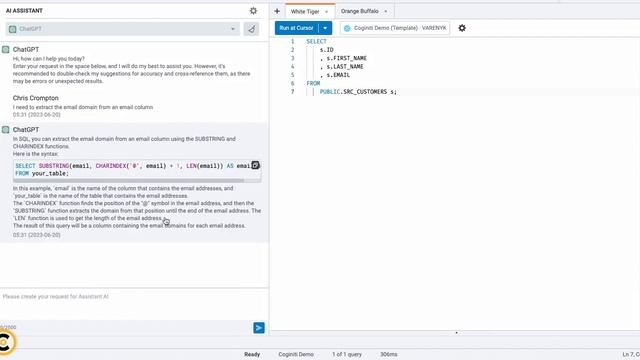The height and width of the screenshot is (360, 640).
Task: Click Run at Cursor button
Action: pyautogui.click(x=296, y=28)
